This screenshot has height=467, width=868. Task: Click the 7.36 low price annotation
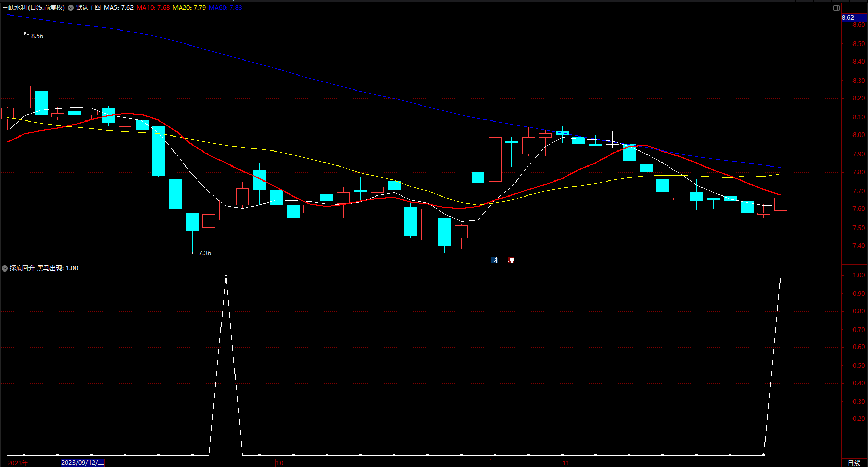(204, 253)
